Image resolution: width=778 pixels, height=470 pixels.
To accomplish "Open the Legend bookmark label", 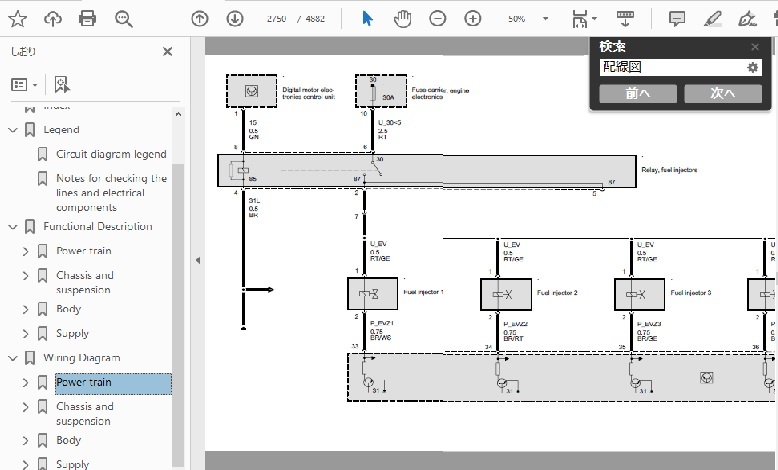I will [x=62, y=130].
